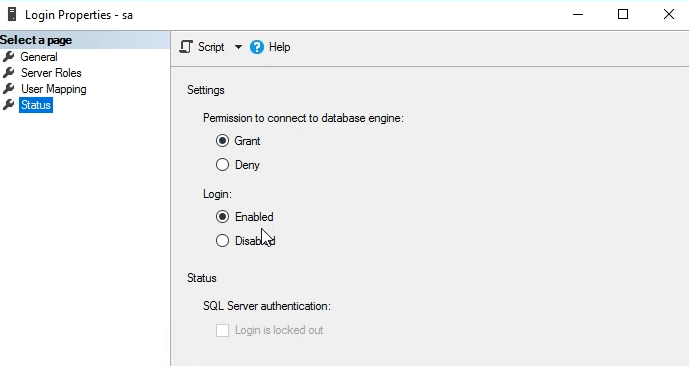The image size is (689, 366).
Task: Click the Script scroll icon
Action: pyautogui.click(x=186, y=47)
